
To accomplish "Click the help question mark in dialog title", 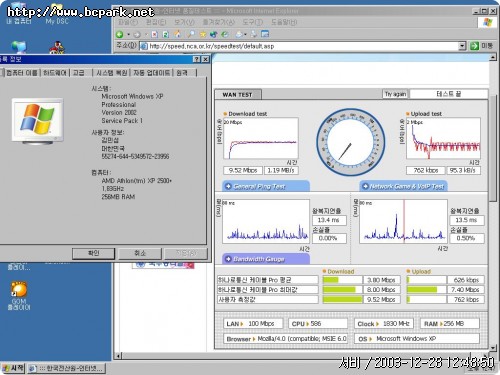I will point(197,59).
